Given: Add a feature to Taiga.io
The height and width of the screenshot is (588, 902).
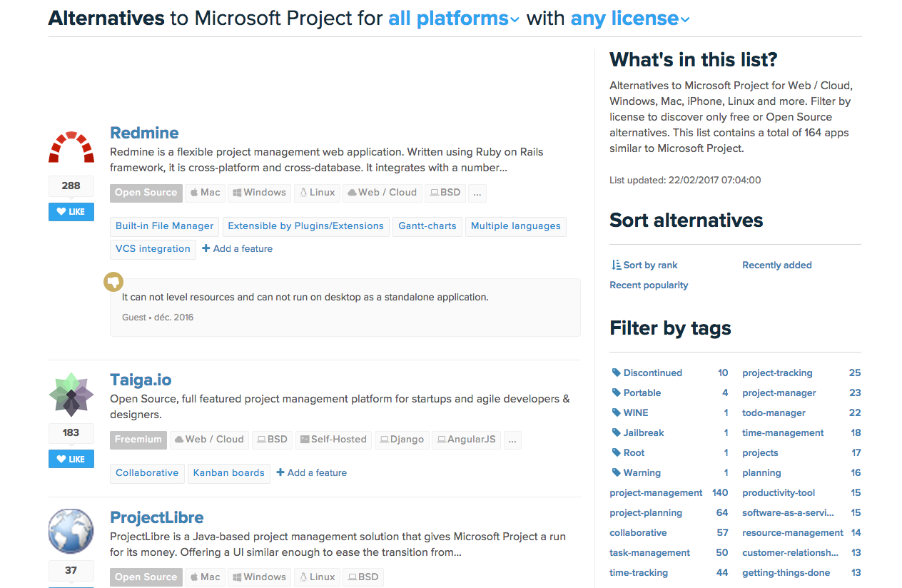Looking at the screenshot, I should 312,472.
